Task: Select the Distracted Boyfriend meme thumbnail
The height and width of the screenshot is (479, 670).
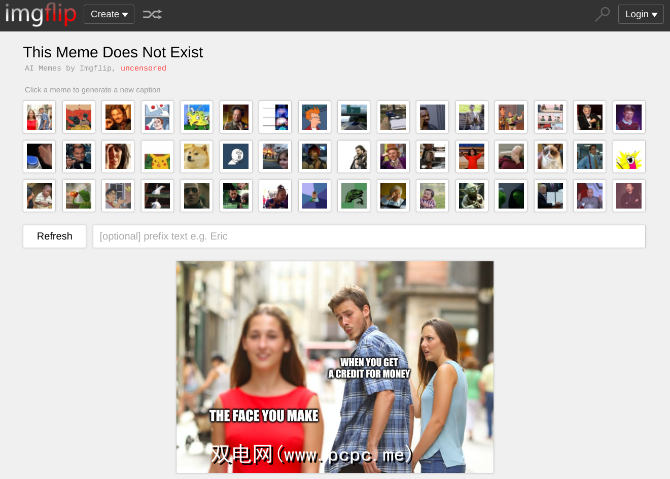Action: pyautogui.click(x=39, y=117)
